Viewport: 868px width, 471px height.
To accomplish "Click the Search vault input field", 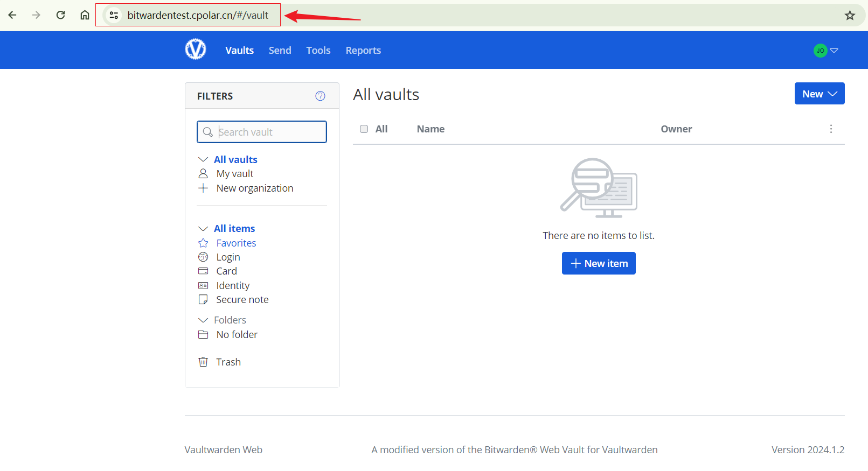I will tap(262, 132).
